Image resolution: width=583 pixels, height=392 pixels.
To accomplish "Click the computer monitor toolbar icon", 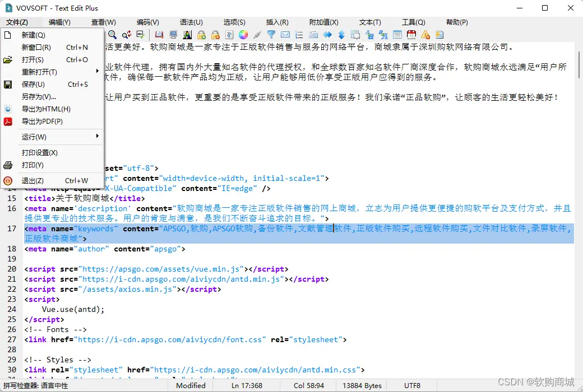I will tap(173, 35).
